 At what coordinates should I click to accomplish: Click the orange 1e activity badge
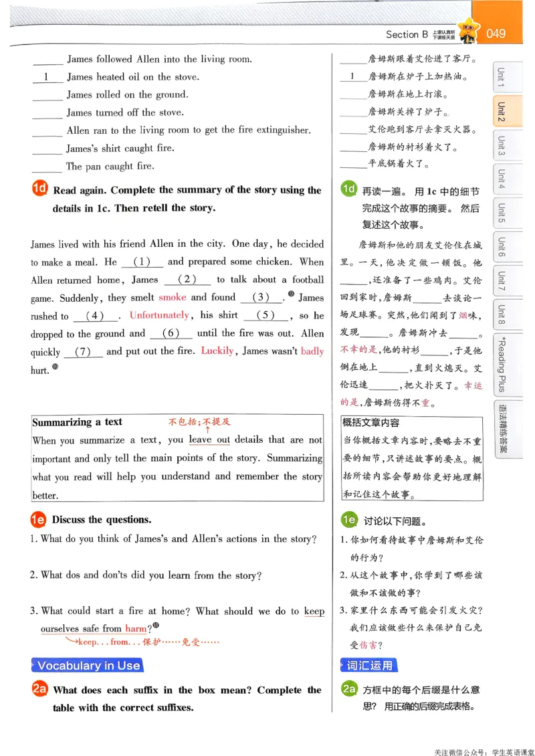pyautogui.click(x=38, y=520)
